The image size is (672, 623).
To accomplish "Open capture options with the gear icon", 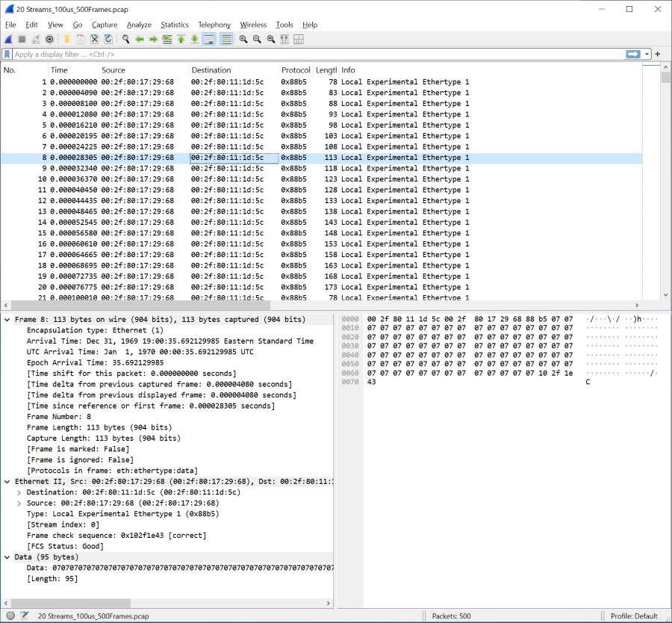I will pyautogui.click(x=50, y=39).
